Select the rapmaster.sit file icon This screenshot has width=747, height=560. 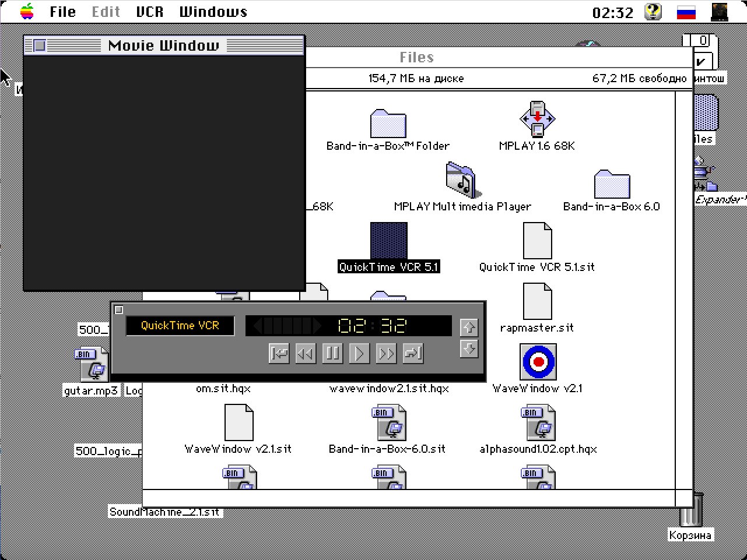tap(537, 301)
